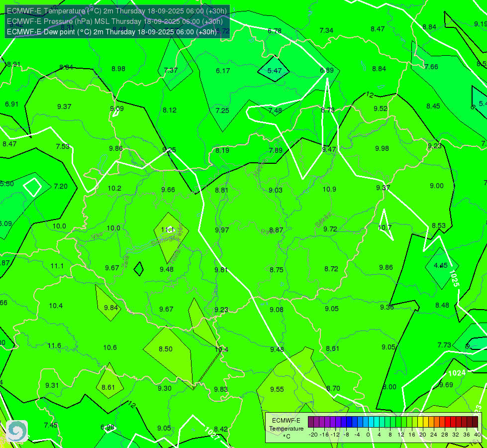Select the ECMWF-E Dew point 2m layer label

(x=111, y=32)
